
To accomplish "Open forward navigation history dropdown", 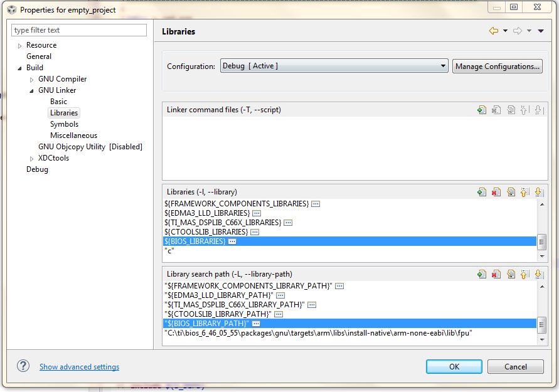I will (529, 31).
